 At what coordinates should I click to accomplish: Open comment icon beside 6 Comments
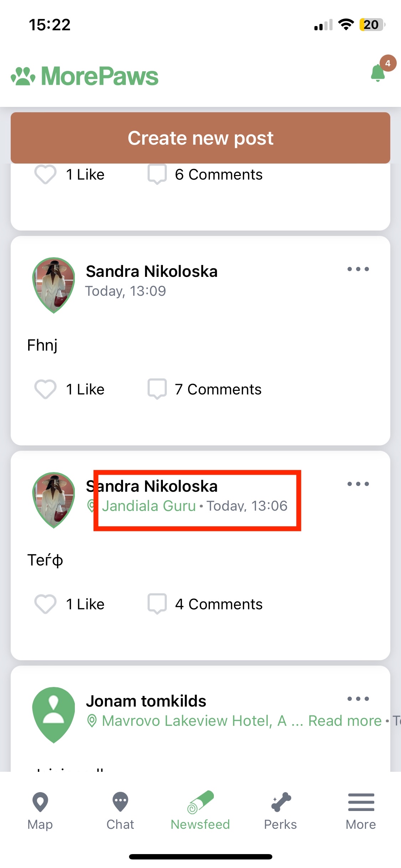(x=157, y=174)
